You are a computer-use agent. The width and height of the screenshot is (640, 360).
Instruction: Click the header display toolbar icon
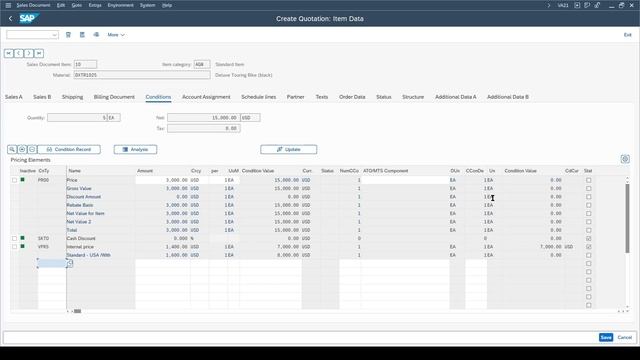(x=68, y=35)
